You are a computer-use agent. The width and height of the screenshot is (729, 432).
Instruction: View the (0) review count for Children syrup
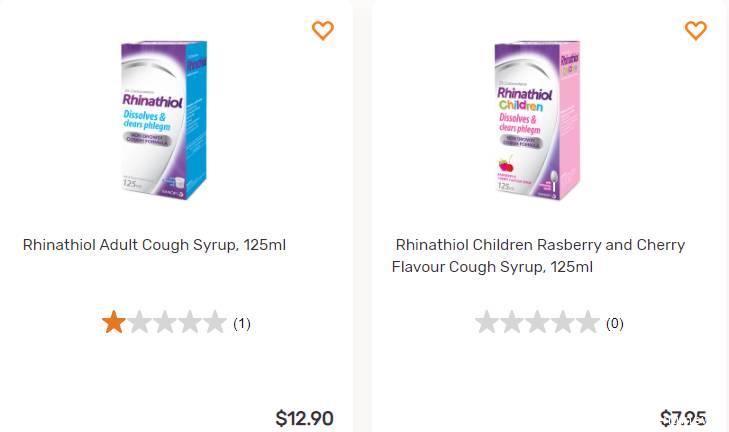(x=615, y=323)
